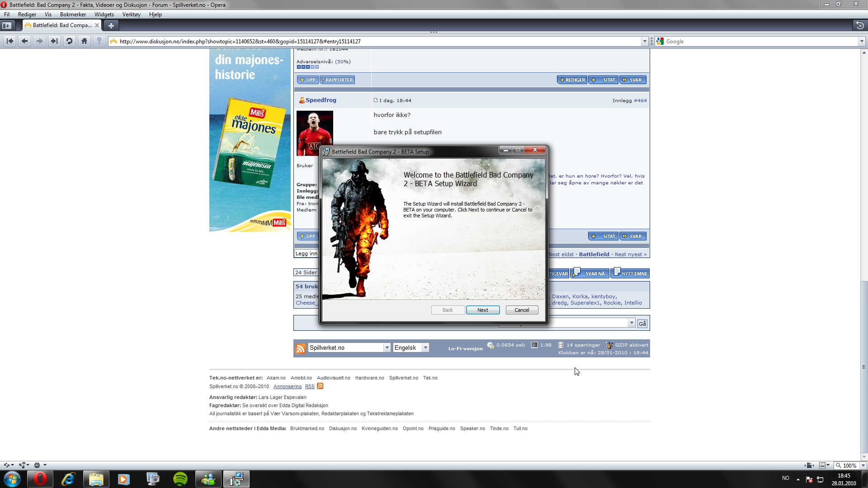Screen dimensions: 868x488
Task: Click the NYTT EMNE button
Action: 630,273
